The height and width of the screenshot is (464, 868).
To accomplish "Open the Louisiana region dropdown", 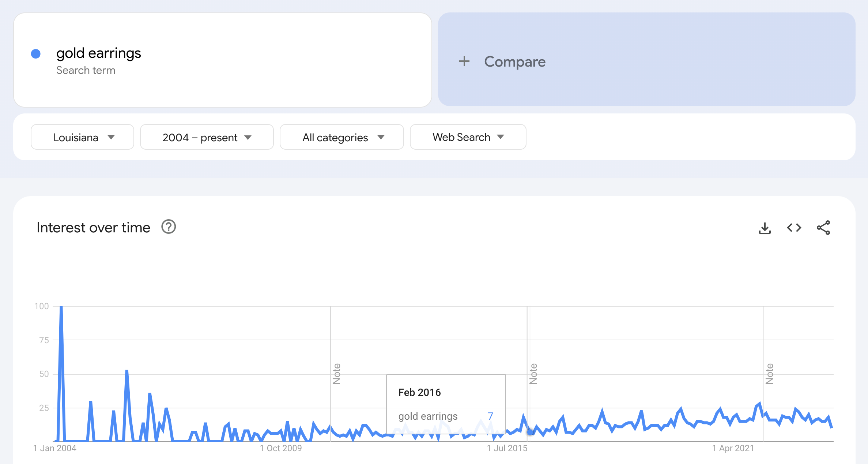I will click(83, 137).
